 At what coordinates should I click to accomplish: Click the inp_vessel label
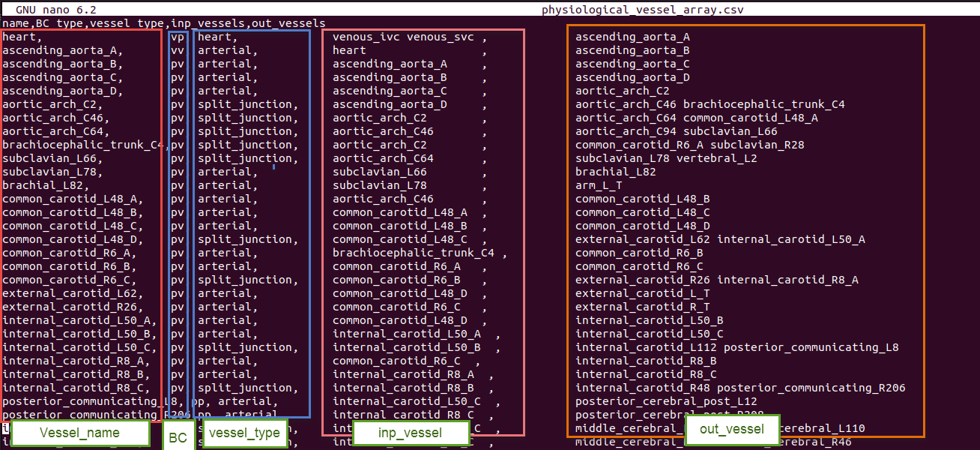coord(411,433)
